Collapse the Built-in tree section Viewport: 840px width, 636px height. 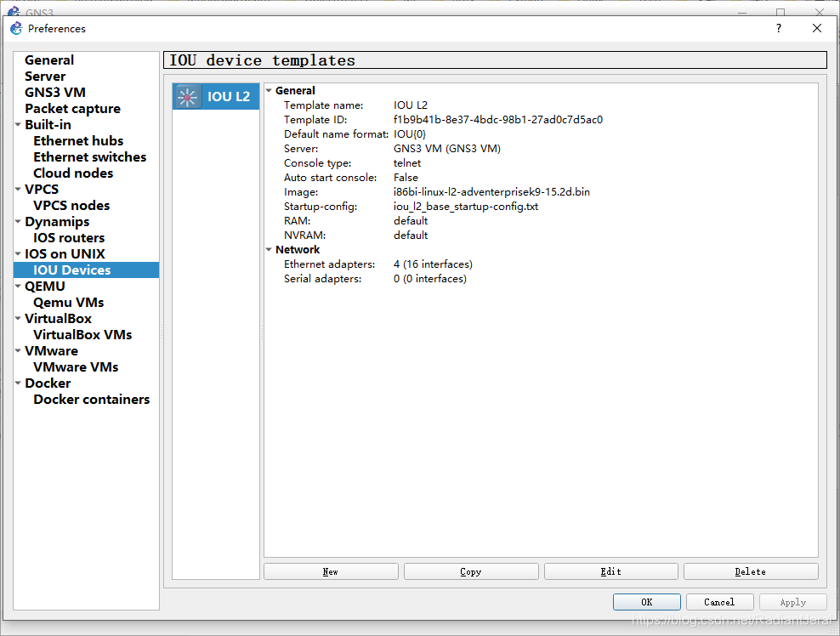18,124
